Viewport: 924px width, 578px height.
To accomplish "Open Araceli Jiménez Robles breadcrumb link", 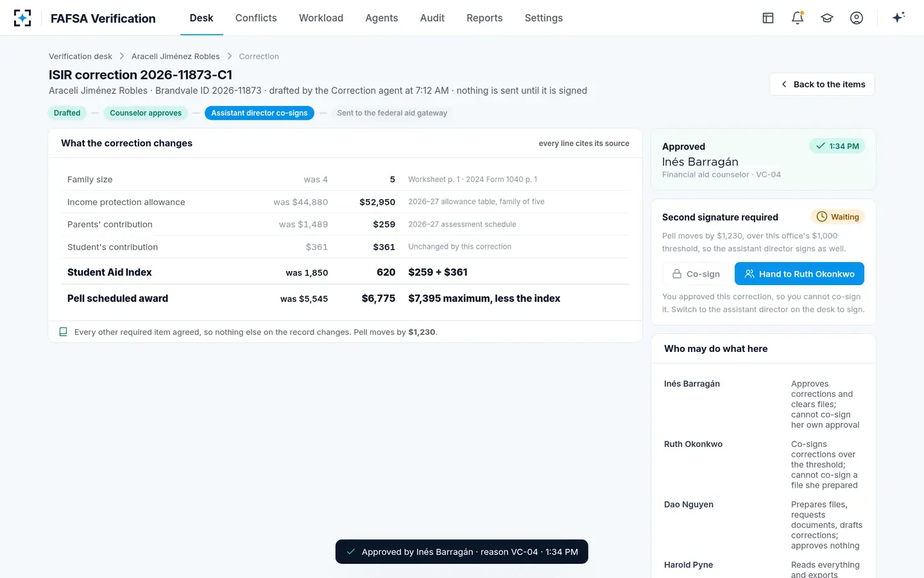I will click(x=176, y=57).
